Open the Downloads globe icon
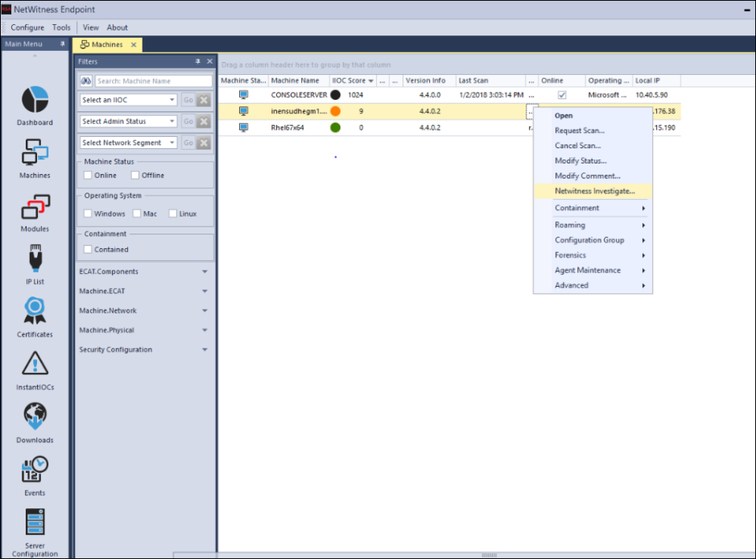Screen dimensions: 756x559 point(35,417)
